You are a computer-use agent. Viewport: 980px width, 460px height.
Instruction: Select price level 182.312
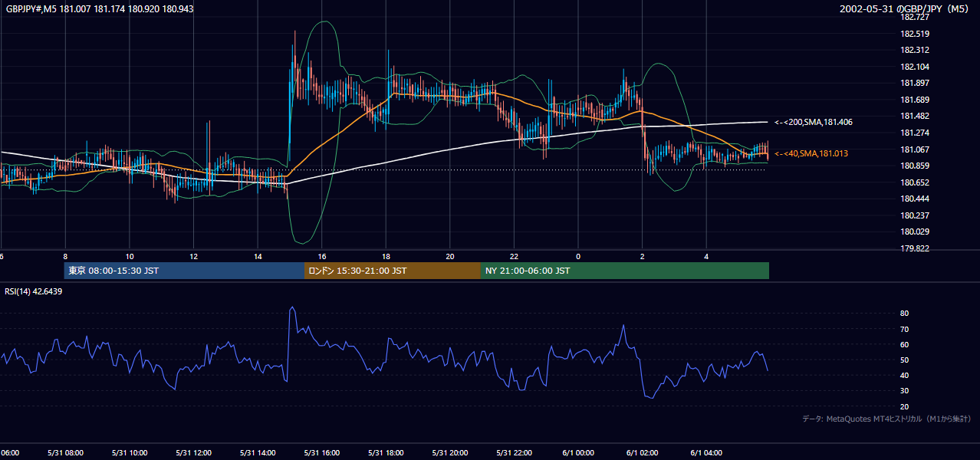[x=916, y=50]
